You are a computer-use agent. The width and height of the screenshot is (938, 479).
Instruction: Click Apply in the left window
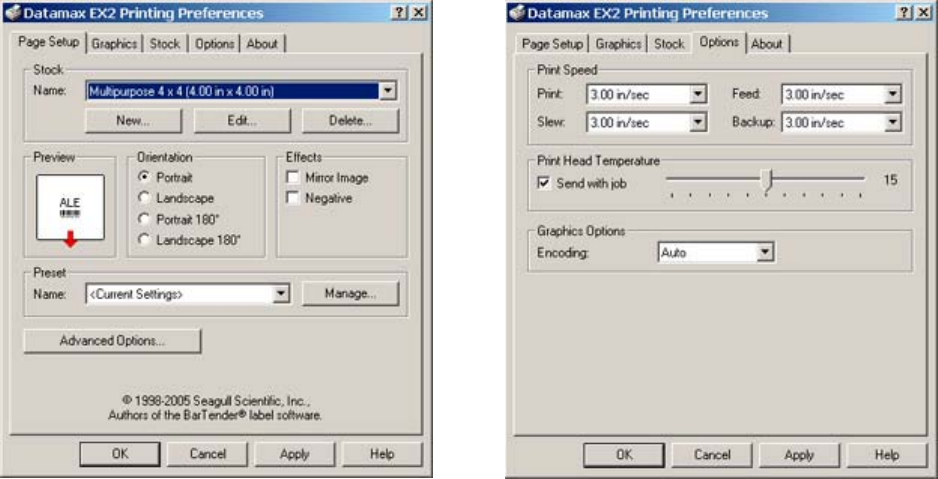(295, 454)
